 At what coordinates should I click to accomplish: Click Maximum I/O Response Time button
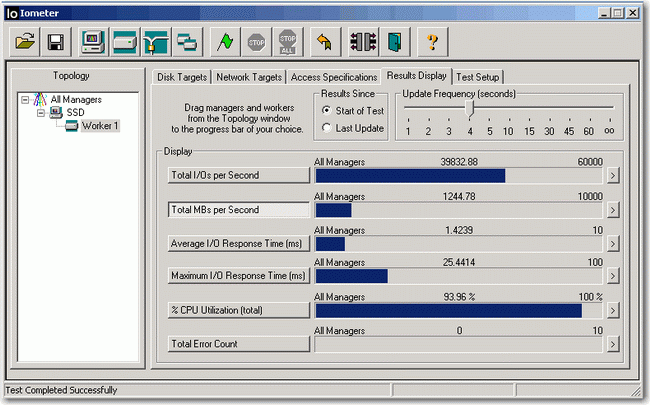coord(239,276)
